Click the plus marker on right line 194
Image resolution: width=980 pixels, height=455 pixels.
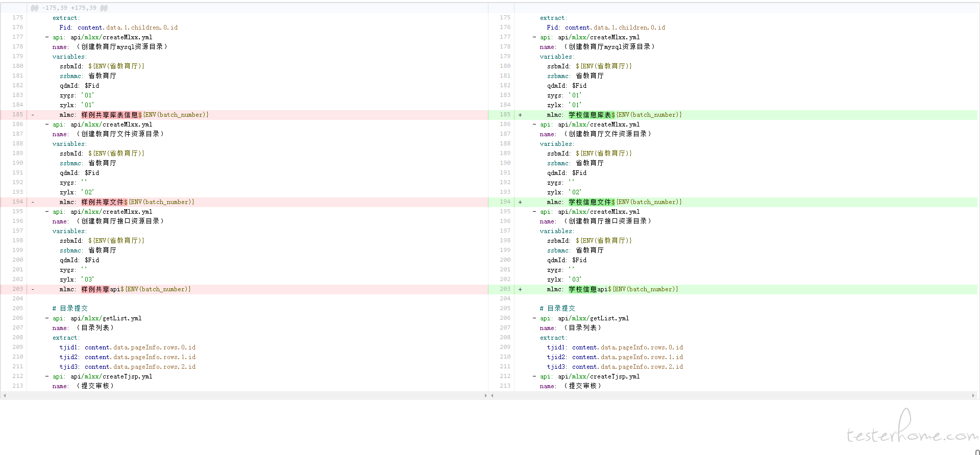pos(520,203)
